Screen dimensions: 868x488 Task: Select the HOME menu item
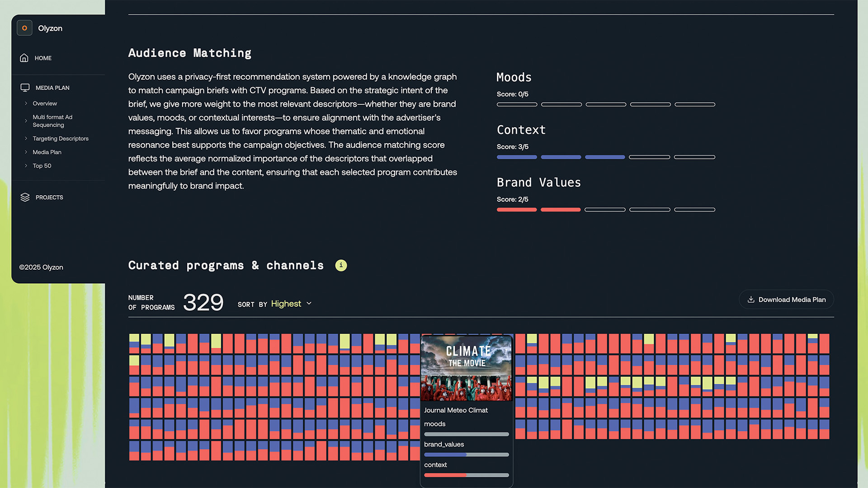click(43, 58)
